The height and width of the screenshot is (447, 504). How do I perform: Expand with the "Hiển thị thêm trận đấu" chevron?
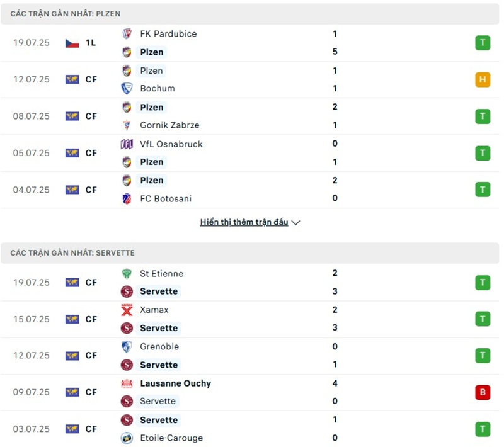click(296, 223)
